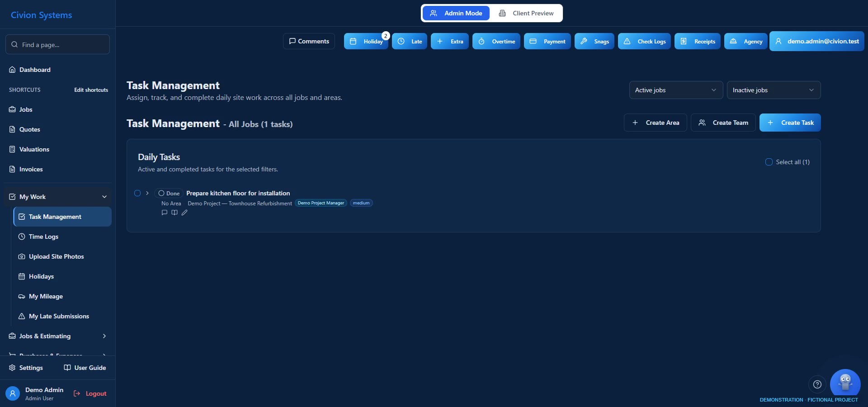
Task: Expand Jobs & Estimating sidebar section
Action: click(x=57, y=336)
